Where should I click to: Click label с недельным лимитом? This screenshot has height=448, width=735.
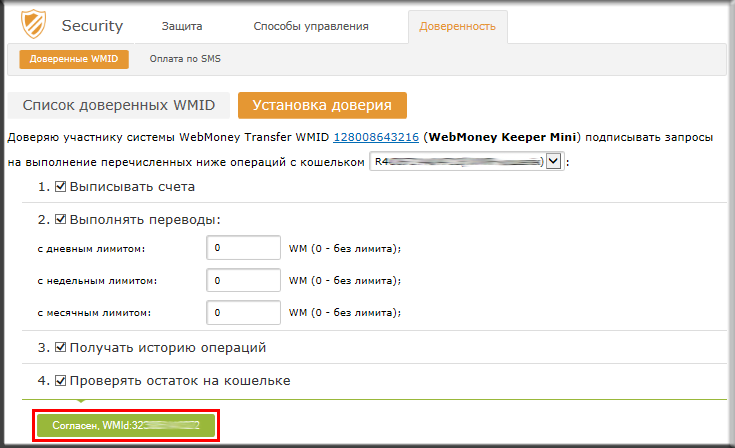pyautogui.click(x=98, y=281)
